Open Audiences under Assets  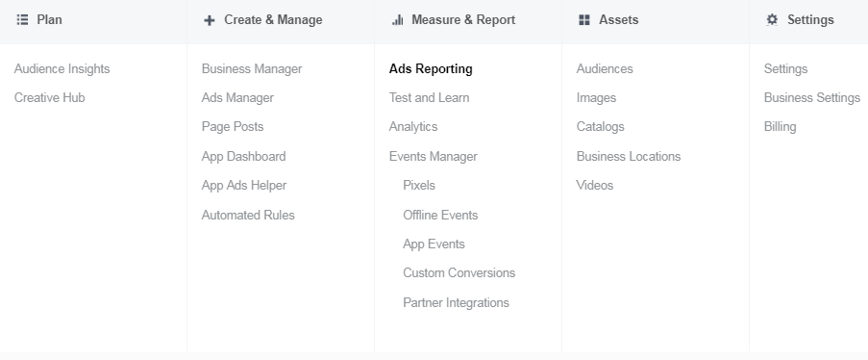tap(605, 68)
